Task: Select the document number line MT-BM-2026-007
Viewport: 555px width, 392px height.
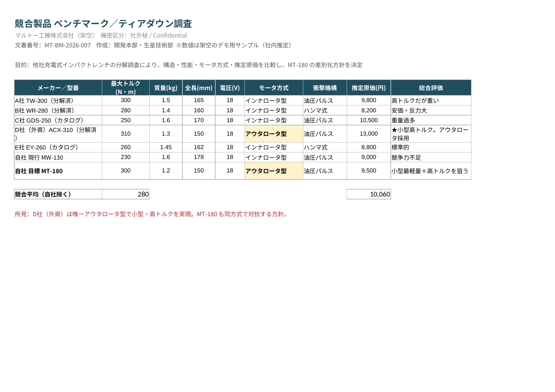Action: pos(153,45)
